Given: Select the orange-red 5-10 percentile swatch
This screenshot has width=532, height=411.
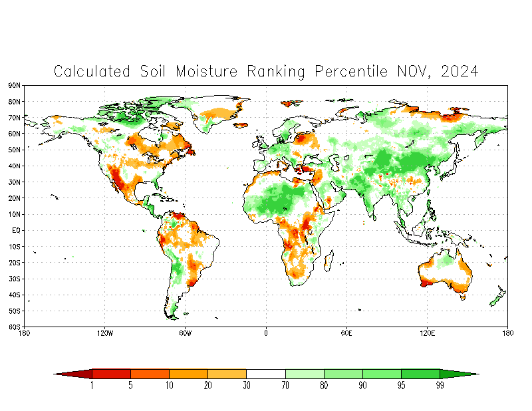Looking at the screenshot, I should click(x=150, y=374).
